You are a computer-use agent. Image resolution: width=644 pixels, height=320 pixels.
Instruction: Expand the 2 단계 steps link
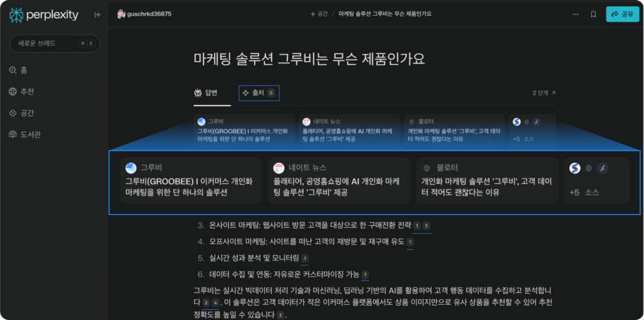[x=544, y=93]
